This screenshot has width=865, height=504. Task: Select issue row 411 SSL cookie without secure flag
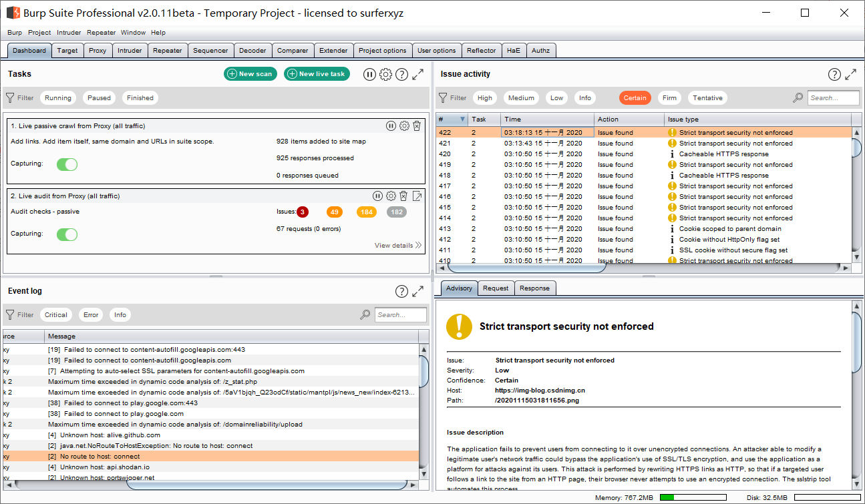(x=644, y=250)
